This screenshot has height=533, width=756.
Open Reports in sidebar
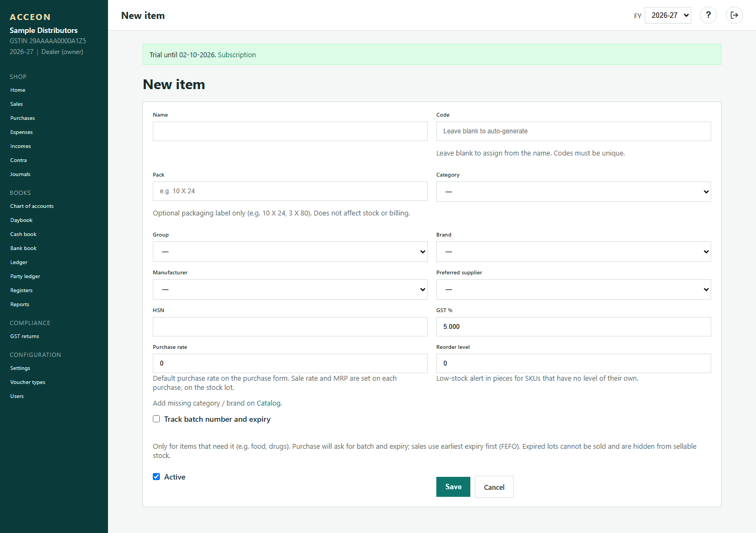pos(20,305)
